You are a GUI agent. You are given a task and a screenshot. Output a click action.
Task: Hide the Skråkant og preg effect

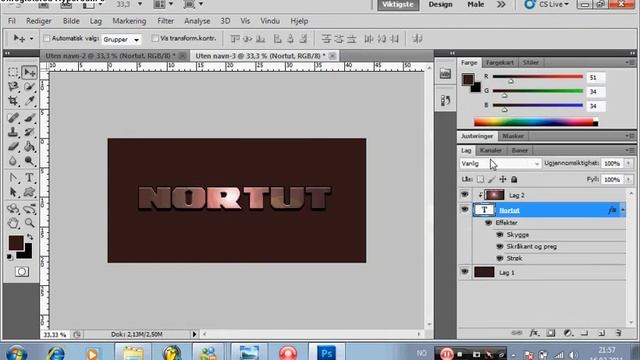point(500,247)
